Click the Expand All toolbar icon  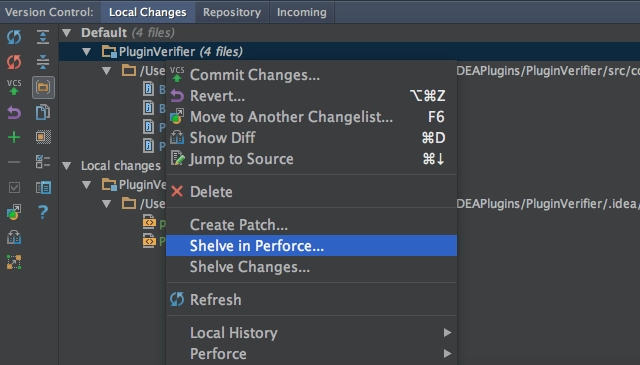(x=43, y=37)
